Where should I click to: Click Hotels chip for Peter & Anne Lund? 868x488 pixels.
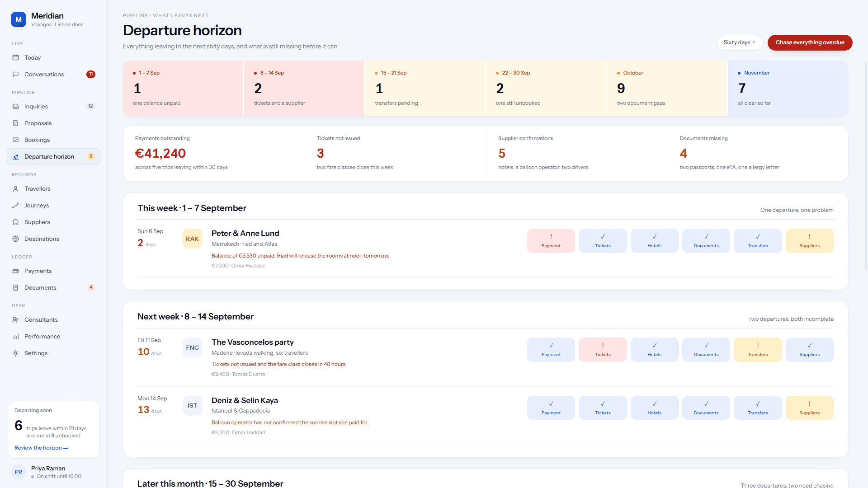point(655,241)
